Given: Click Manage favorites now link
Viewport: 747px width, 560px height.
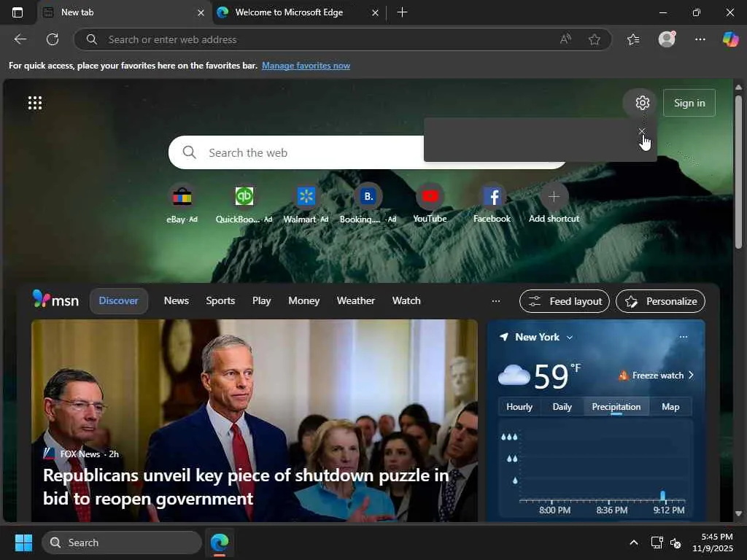Looking at the screenshot, I should [x=306, y=66].
